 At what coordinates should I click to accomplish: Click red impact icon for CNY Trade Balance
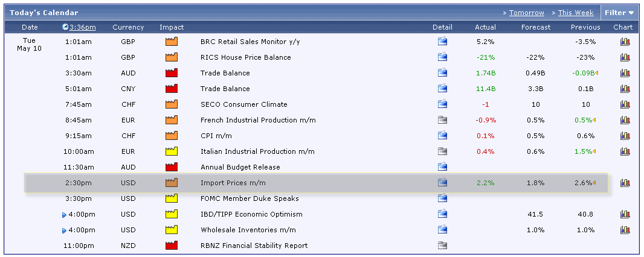(x=172, y=88)
